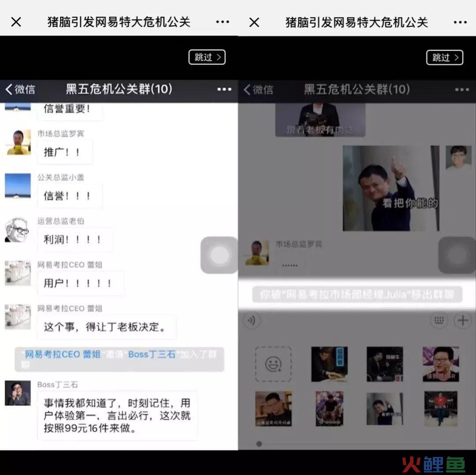
Task: Send the dark sticker left of the purple-background sticker
Action: pos(385,364)
